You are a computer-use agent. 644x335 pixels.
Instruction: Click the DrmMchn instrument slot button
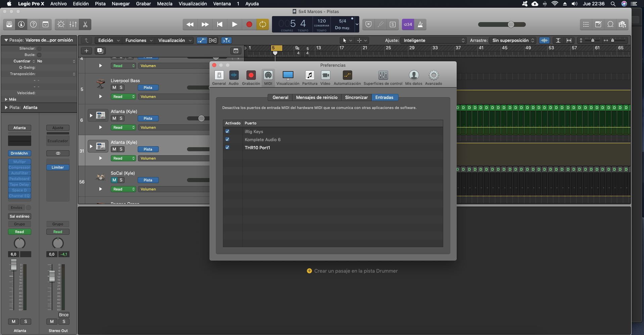(x=19, y=153)
